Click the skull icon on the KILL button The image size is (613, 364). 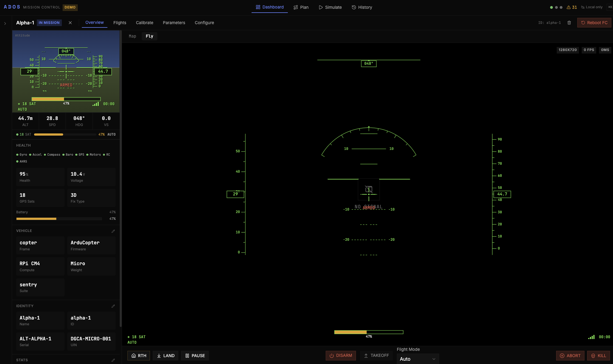tap(593, 355)
